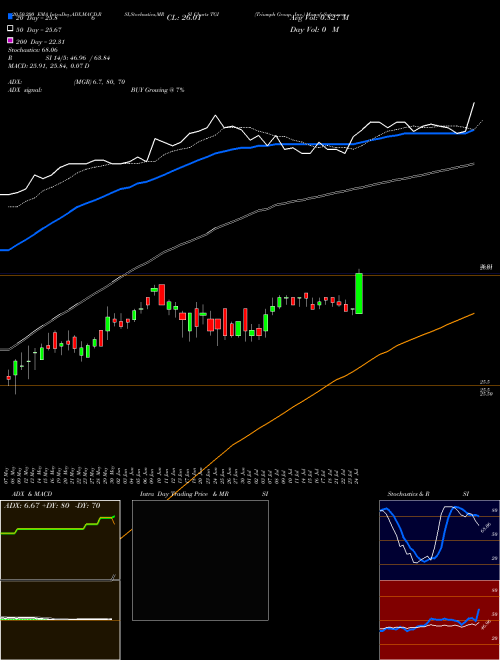Click the Intra Day Trading Price panel title
Screen dimensions: 500x660
point(184,494)
